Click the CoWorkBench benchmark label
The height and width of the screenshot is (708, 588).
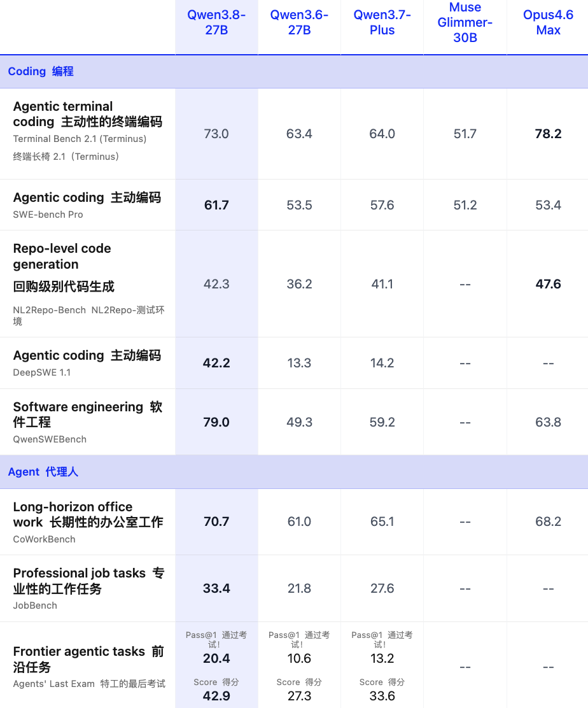pos(44,539)
